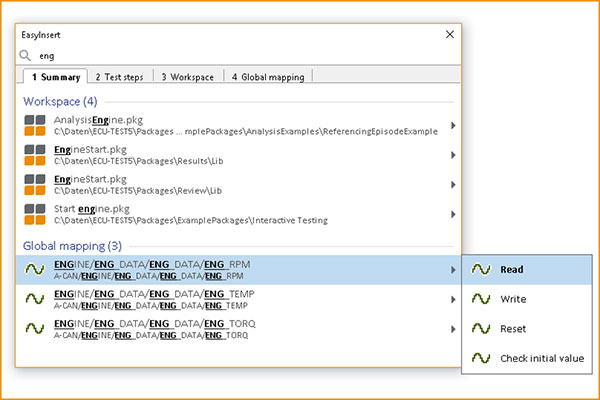Expand the ENG_TORQ mapping row arrow
600x400 pixels.
point(454,327)
